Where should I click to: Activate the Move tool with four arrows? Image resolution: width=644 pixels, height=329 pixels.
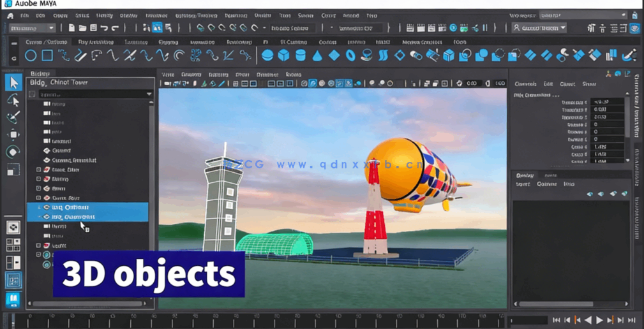point(13,135)
